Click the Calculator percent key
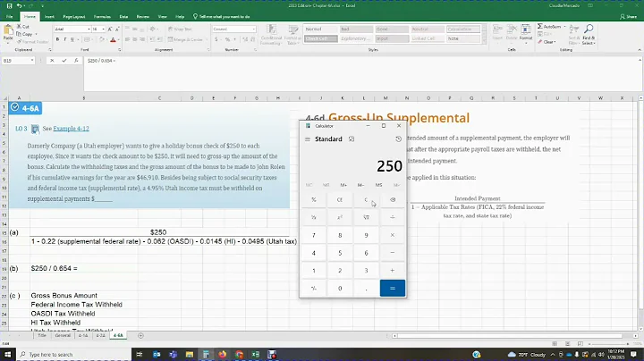 (x=313, y=200)
